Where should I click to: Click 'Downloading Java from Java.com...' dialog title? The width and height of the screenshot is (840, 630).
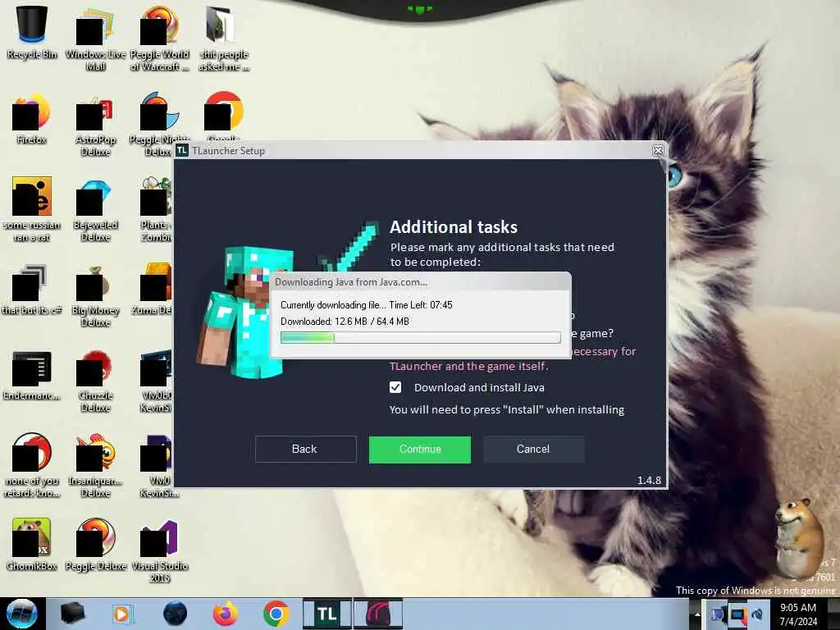point(351,282)
